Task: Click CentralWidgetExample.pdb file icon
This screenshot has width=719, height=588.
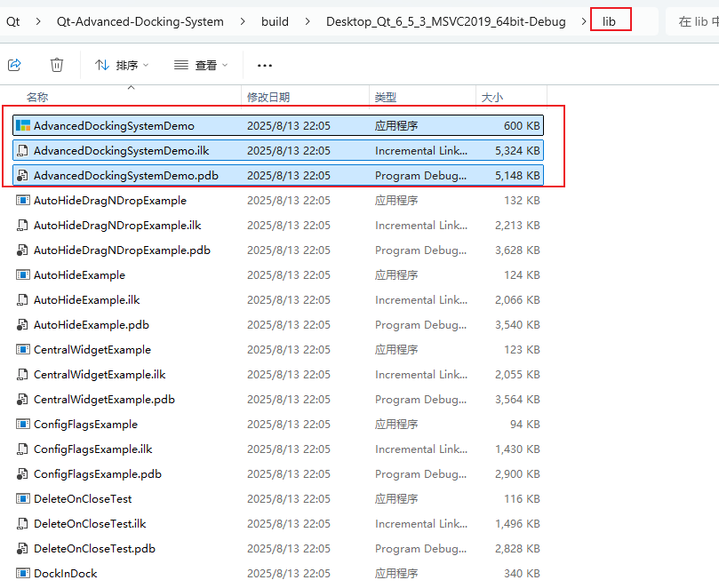Action: point(22,400)
